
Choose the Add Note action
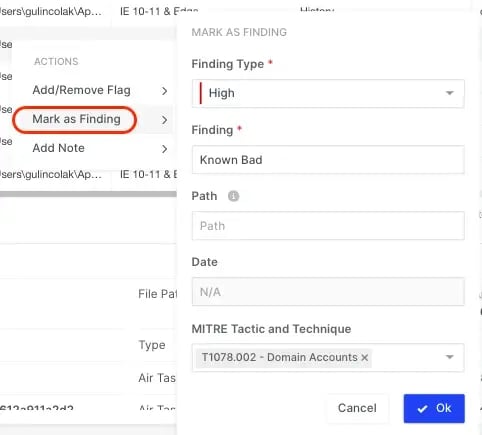pos(58,148)
